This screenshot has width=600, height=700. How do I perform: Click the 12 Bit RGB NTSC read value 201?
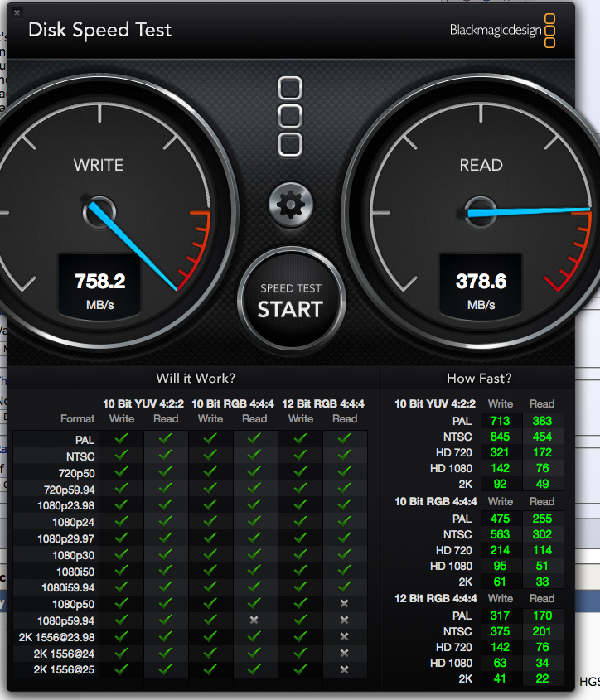coord(542,631)
